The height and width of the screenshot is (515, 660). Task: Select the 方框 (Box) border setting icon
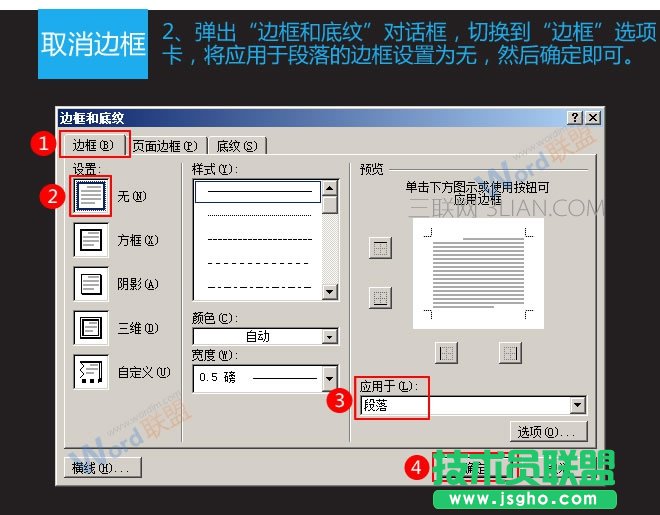pyautogui.click(x=91, y=240)
